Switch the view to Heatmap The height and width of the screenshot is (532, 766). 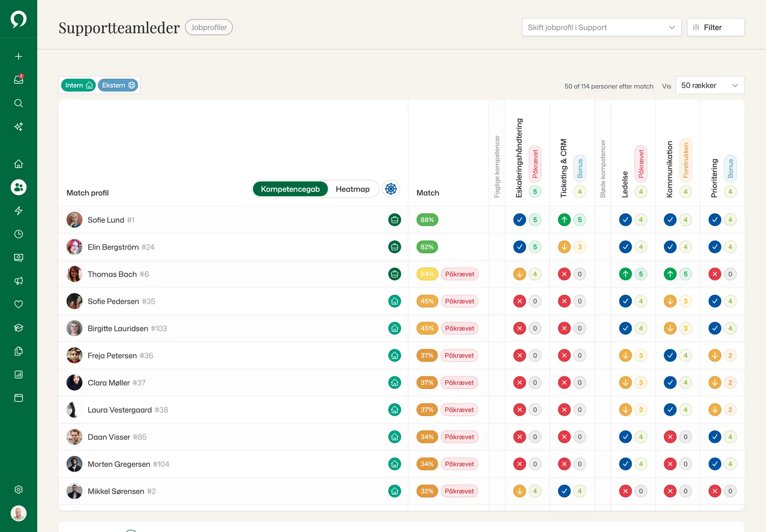point(353,189)
